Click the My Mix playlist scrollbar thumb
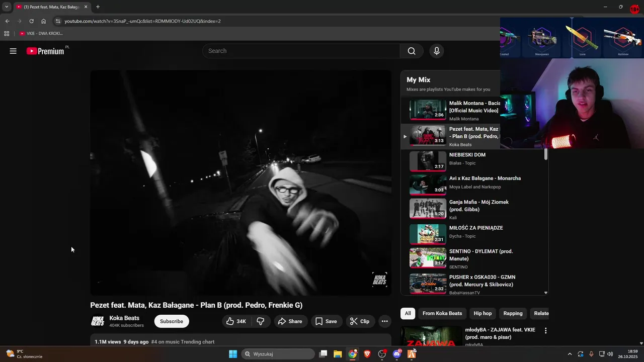The height and width of the screenshot is (362, 644). [x=546, y=154]
